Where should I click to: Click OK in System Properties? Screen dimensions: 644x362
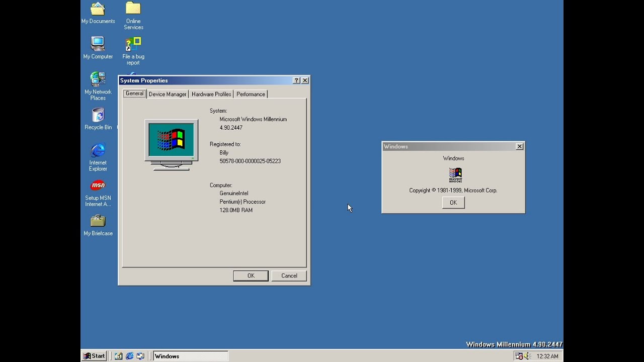pyautogui.click(x=251, y=276)
